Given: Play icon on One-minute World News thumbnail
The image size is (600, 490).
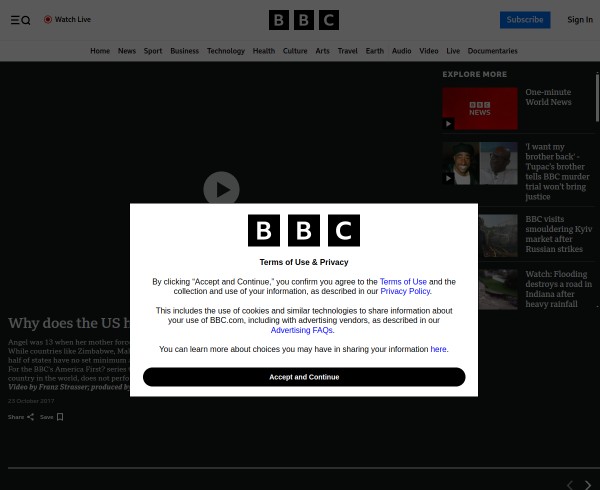Looking at the screenshot, I should 448,124.
